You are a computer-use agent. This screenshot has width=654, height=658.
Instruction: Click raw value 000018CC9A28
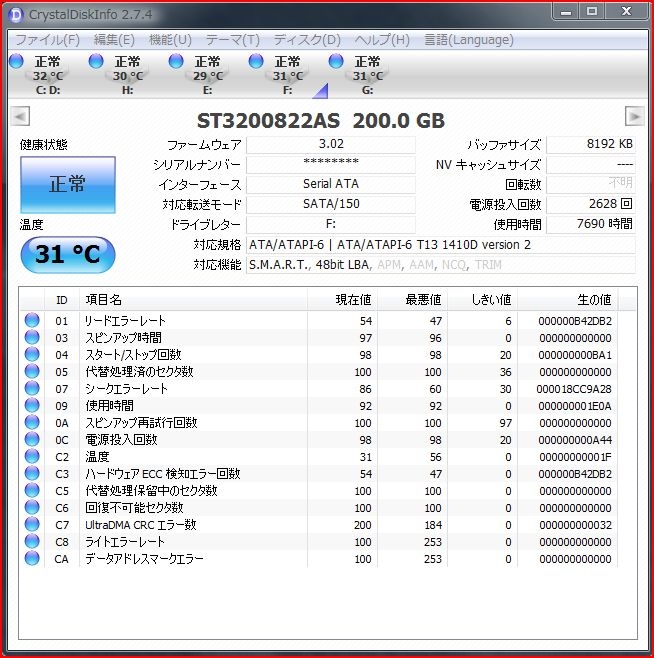[574, 389]
